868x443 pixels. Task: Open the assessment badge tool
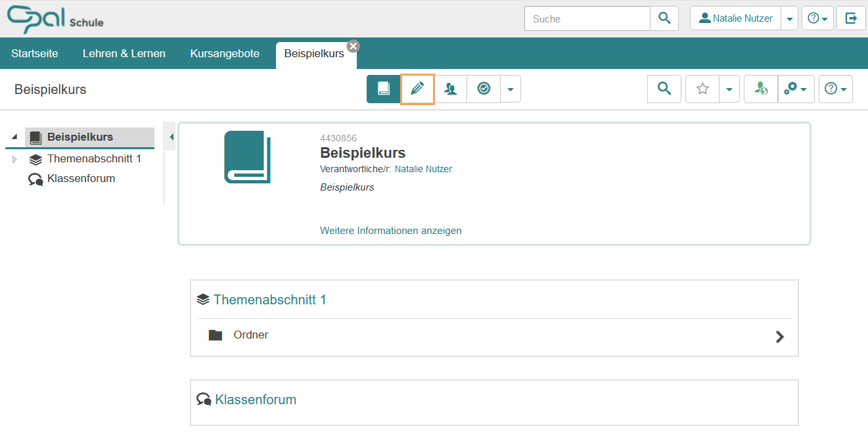484,89
